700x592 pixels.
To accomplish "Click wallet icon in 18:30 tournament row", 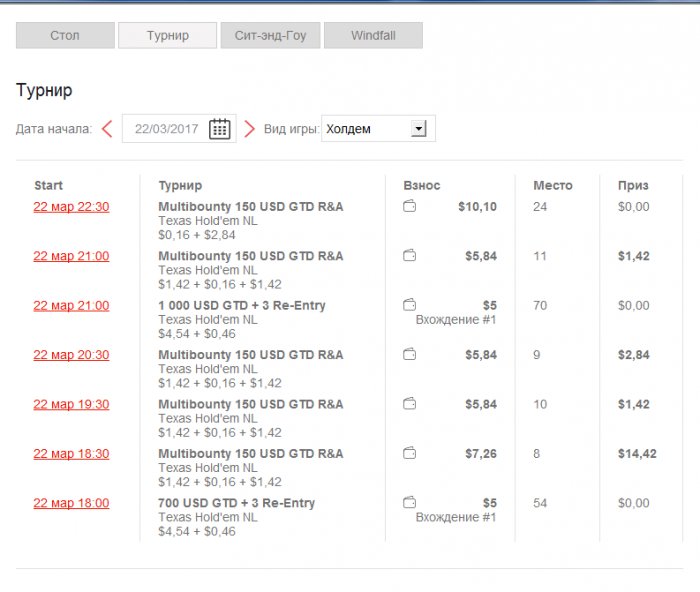I will [409, 454].
